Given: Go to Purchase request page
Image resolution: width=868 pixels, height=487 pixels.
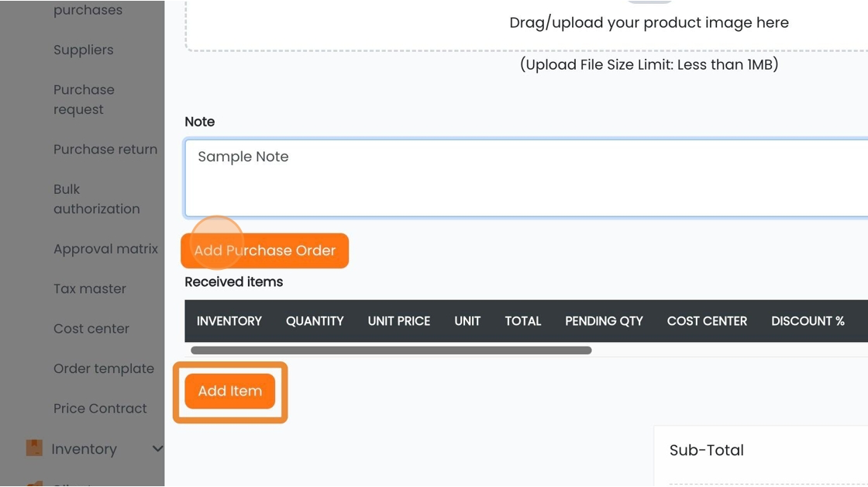Looking at the screenshot, I should [x=84, y=99].
